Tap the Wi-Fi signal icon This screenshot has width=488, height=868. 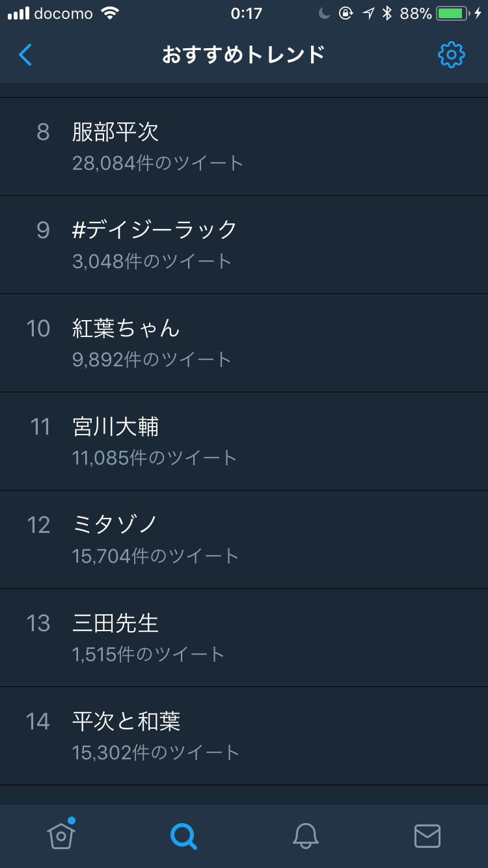click(111, 14)
